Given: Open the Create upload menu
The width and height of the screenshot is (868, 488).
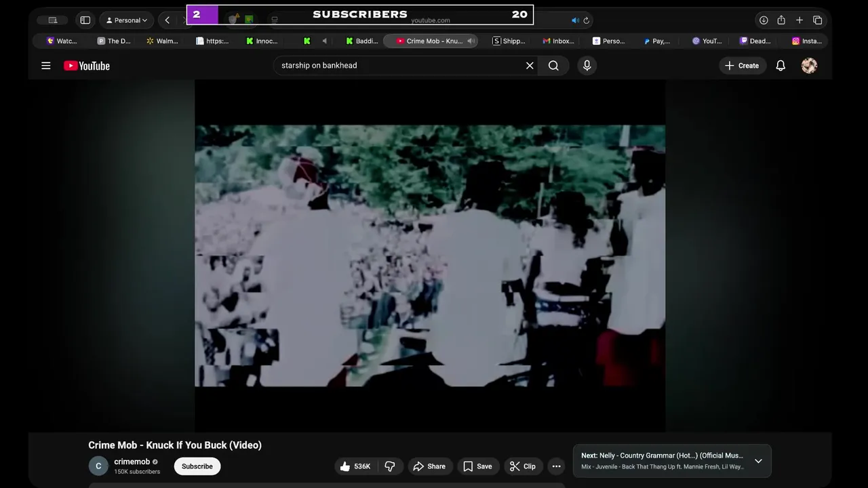Looking at the screenshot, I should (742, 66).
